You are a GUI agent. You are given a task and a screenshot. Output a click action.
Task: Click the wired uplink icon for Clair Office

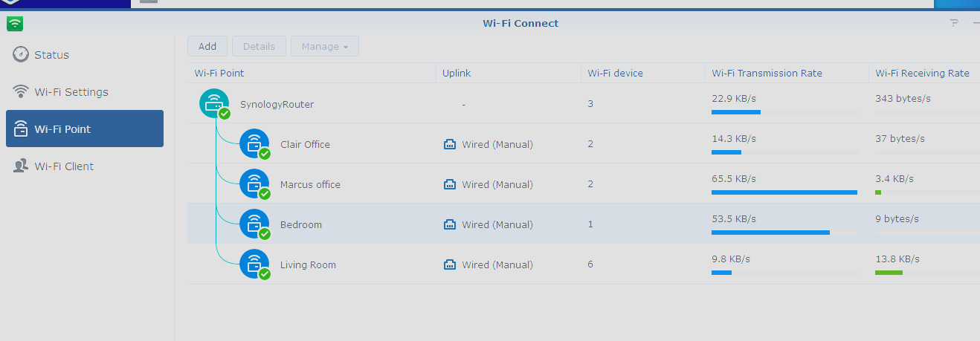tap(449, 144)
